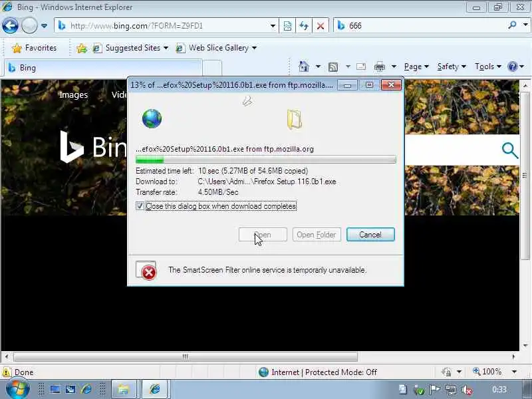Click the Print icon

tap(380, 67)
